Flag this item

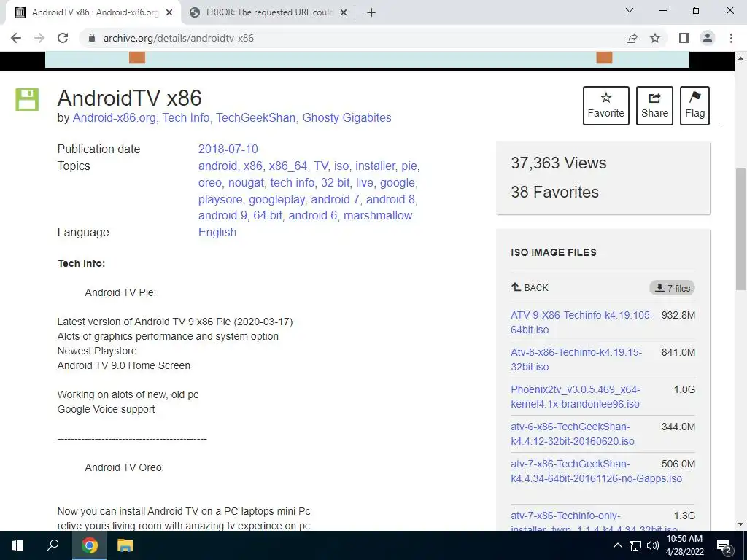pyautogui.click(x=694, y=106)
